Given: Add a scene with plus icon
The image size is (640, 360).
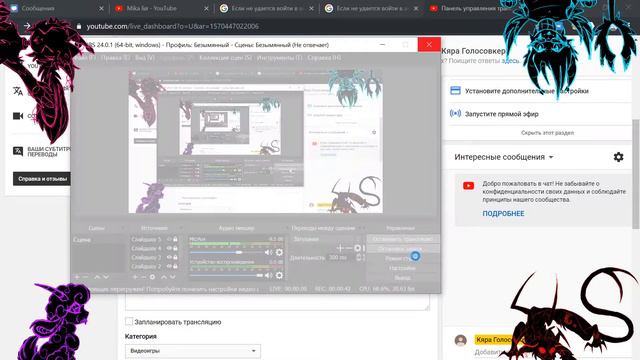Looking at the screenshot, I should (x=77, y=277).
